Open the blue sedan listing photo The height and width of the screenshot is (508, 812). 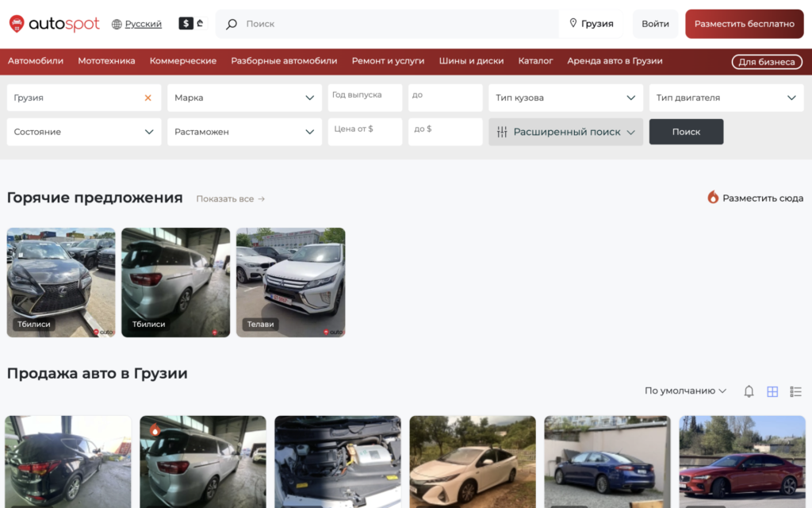(x=607, y=462)
